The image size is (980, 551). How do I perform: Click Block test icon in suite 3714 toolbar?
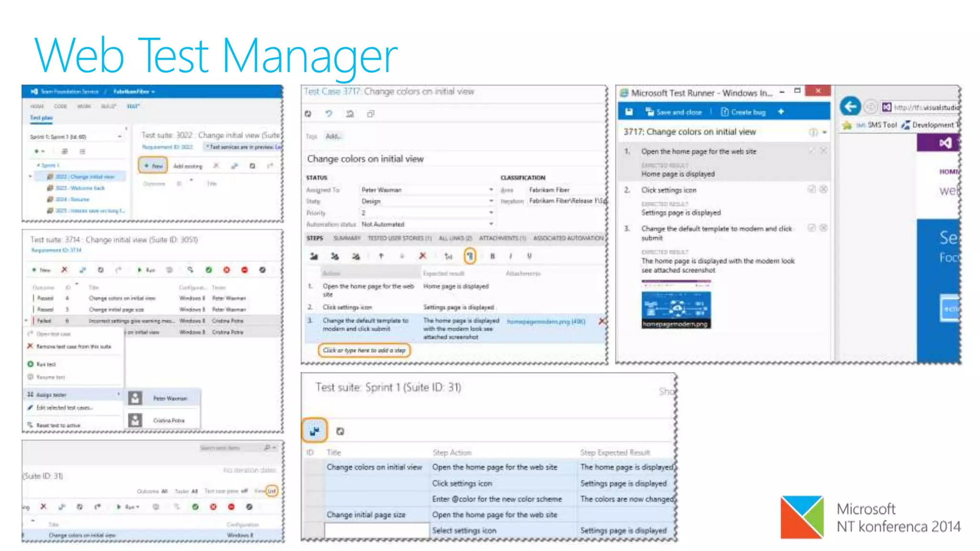coord(245,270)
